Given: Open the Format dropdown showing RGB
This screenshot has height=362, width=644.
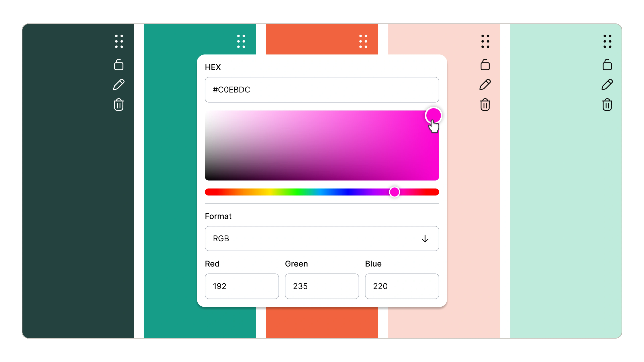Looking at the screenshot, I should [322, 238].
